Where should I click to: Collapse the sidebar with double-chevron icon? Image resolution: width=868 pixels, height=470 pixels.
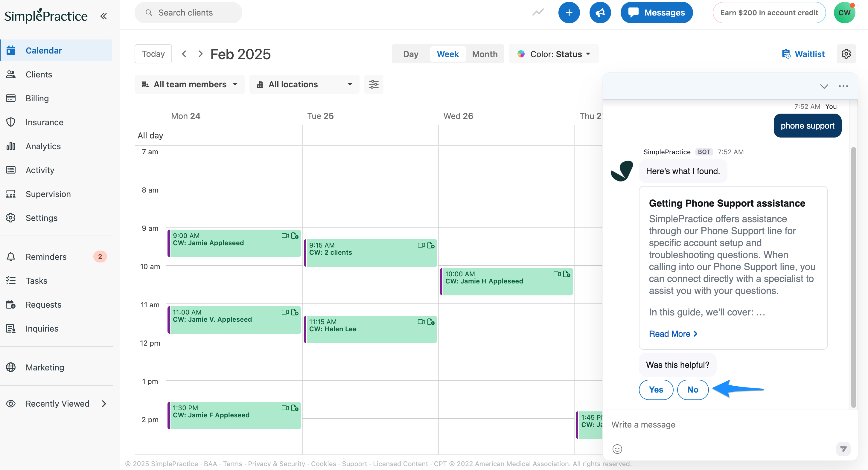[x=103, y=16]
